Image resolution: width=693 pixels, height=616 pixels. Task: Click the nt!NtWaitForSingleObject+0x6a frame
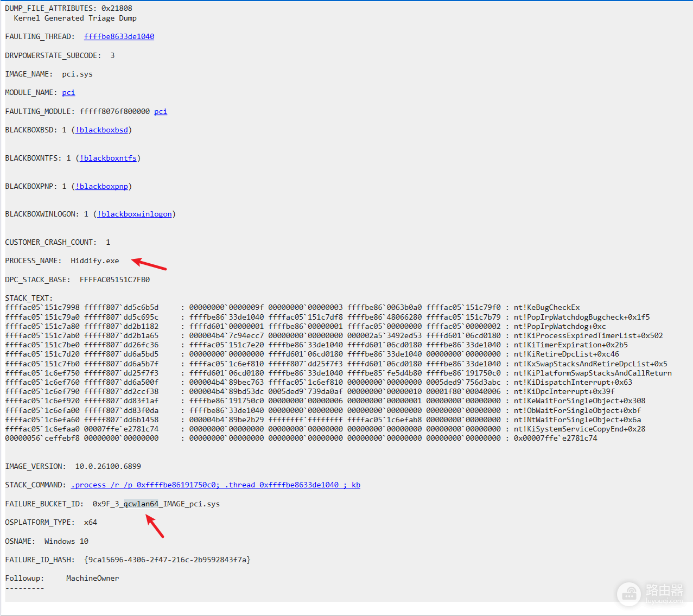[577, 420]
